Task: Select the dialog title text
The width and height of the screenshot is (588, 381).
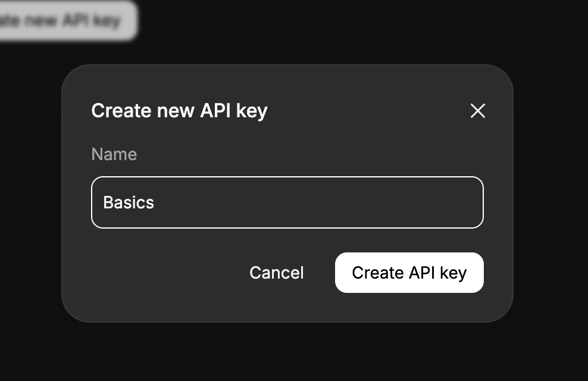Action: (179, 111)
